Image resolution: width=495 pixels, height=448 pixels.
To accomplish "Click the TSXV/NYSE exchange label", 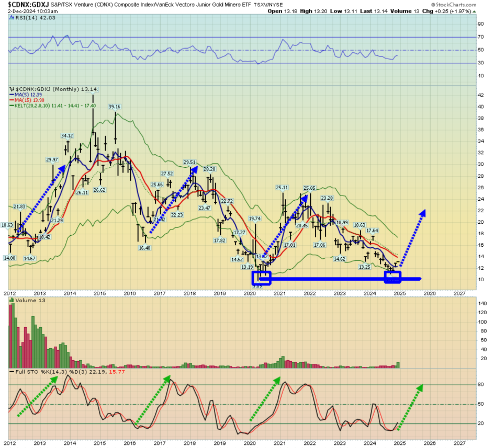I will click(x=268, y=5).
